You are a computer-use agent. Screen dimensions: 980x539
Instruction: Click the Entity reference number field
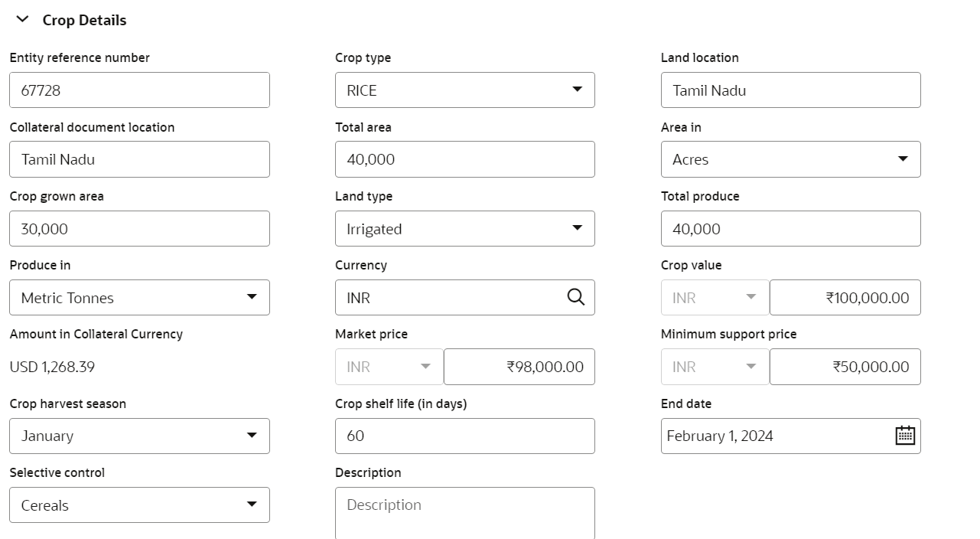(139, 90)
